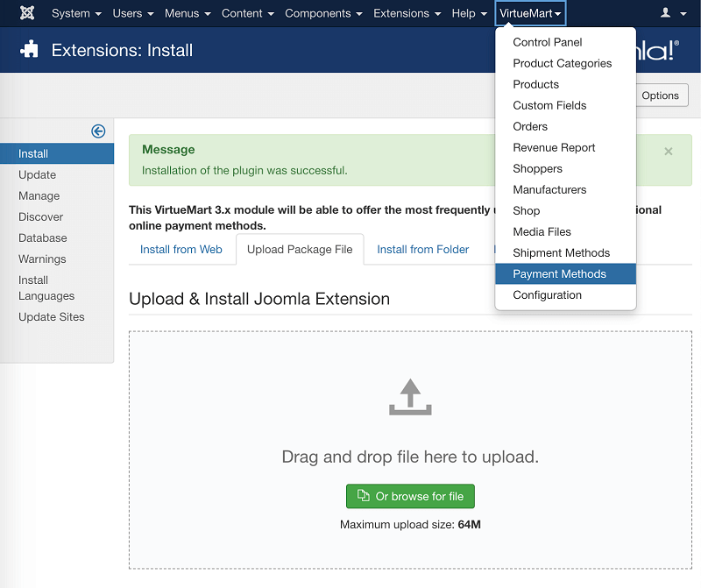Screen dimensions: 701x588
Task: Switch to Install from Web tab
Action: [181, 249]
